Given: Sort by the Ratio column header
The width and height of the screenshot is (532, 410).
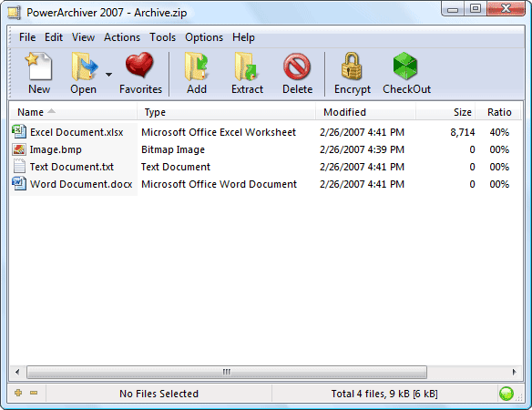Looking at the screenshot, I should coord(498,112).
